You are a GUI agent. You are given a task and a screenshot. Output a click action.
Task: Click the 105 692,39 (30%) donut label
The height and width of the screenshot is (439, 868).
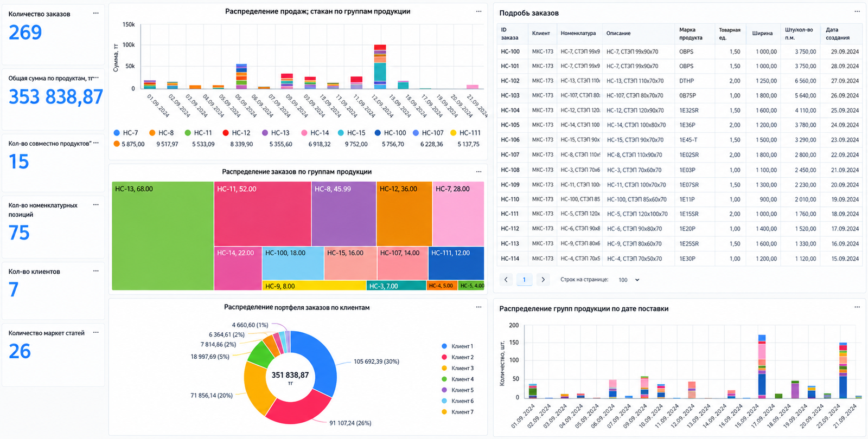pyautogui.click(x=376, y=361)
